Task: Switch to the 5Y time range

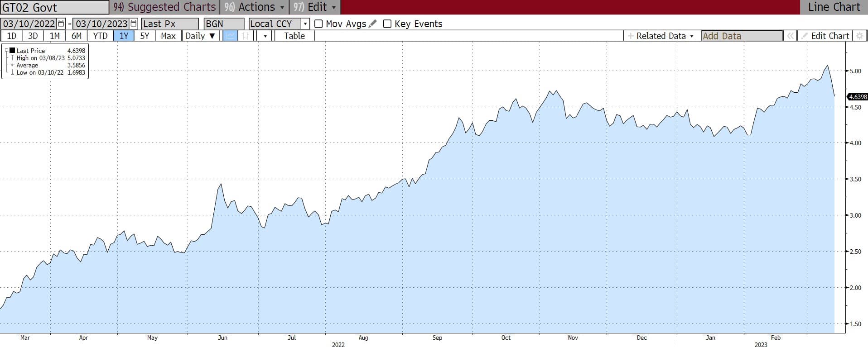Action: (x=145, y=36)
